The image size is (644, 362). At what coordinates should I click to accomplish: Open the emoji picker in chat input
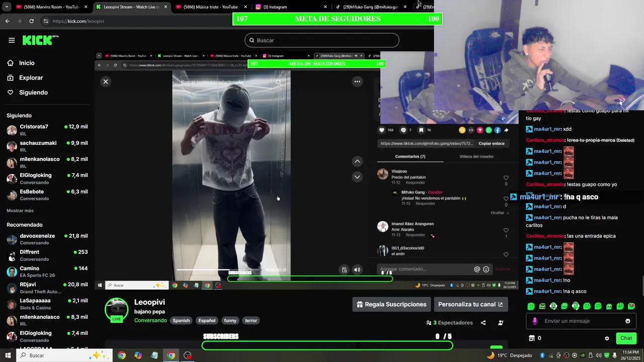pyautogui.click(x=627, y=321)
